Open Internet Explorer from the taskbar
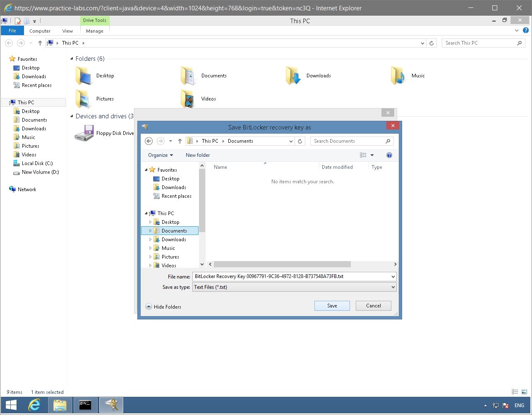The width and height of the screenshot is (532, 415). [34, 405]
